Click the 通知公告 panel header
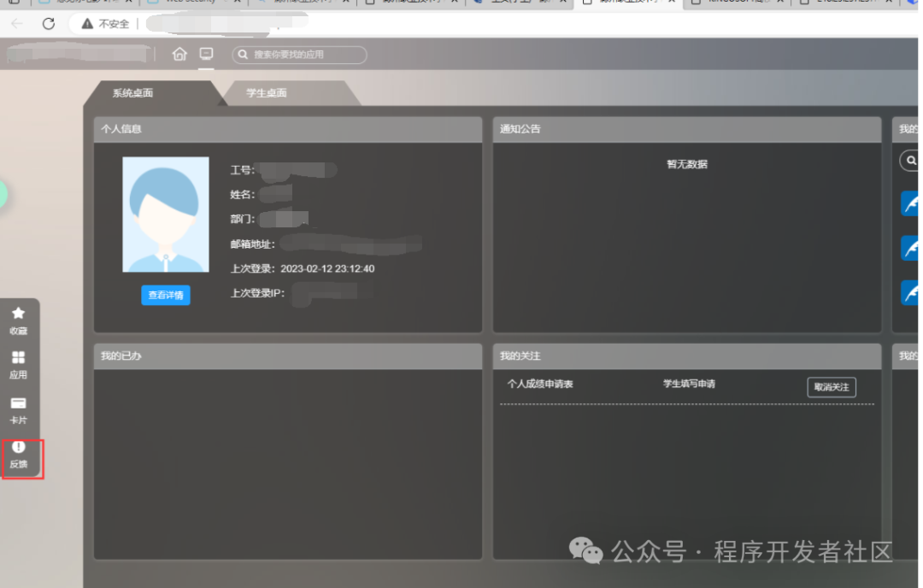The width and height of the screenshot is (923, 588). click(x=687, y=129)
